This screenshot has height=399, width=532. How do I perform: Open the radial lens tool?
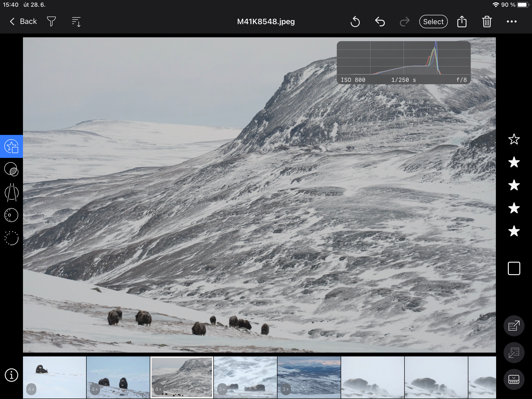pos(11,215)
